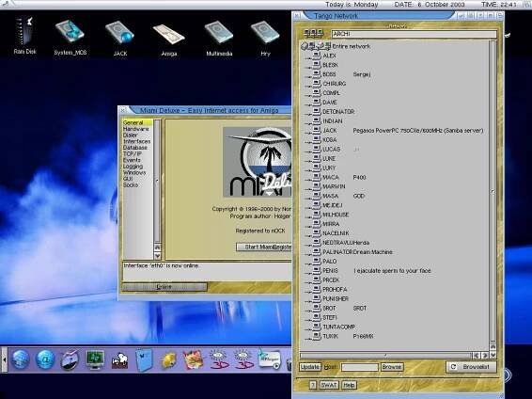Click the sheep dock icon

tap(119, 360)
